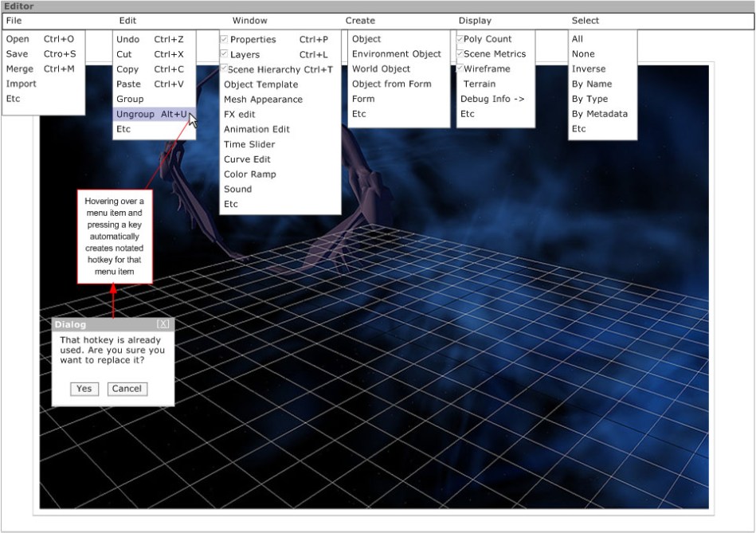The image size is (756, 533).
Task: Cancel the hotkey replacement dialog
Action: pos(127,389)
